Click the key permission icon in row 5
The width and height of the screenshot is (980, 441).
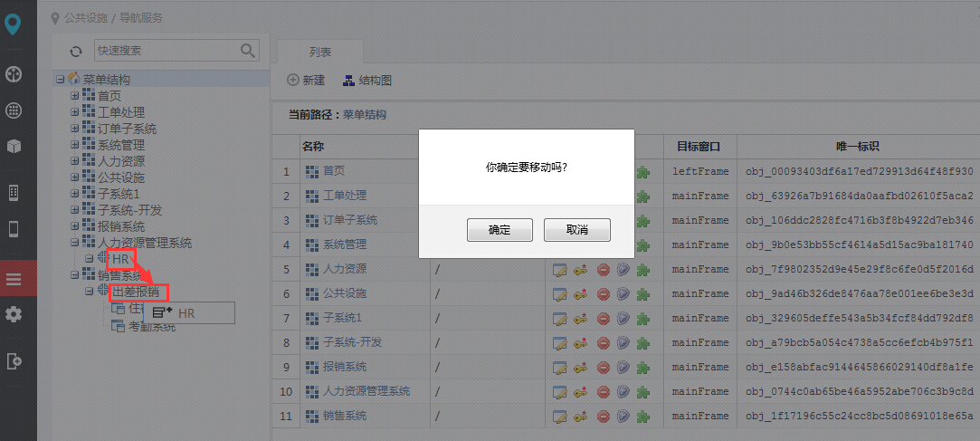point(581,270)
